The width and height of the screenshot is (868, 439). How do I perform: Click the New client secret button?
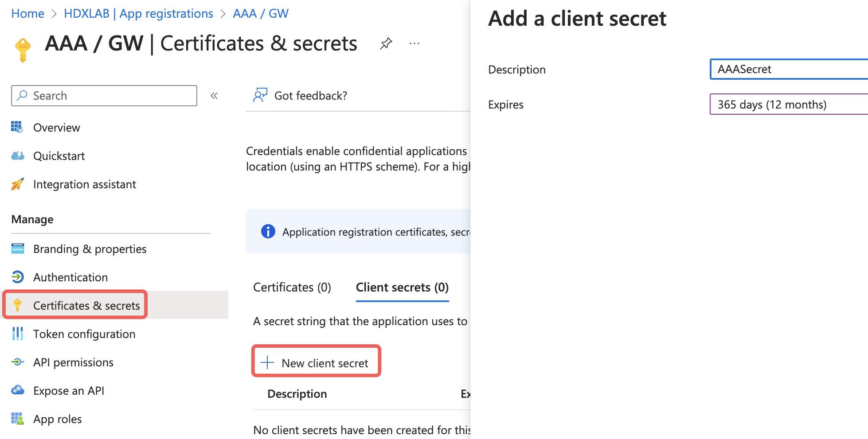[316, 362]
